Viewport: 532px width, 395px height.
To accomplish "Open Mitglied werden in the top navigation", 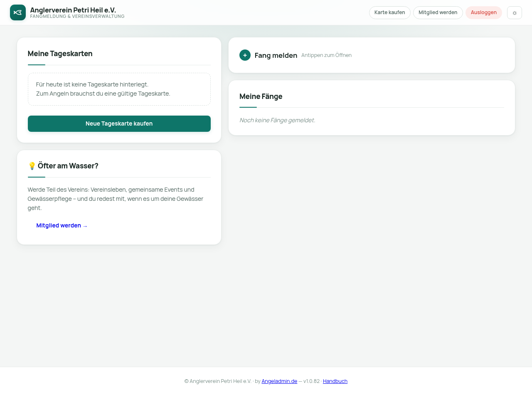I will coord(438,12).
